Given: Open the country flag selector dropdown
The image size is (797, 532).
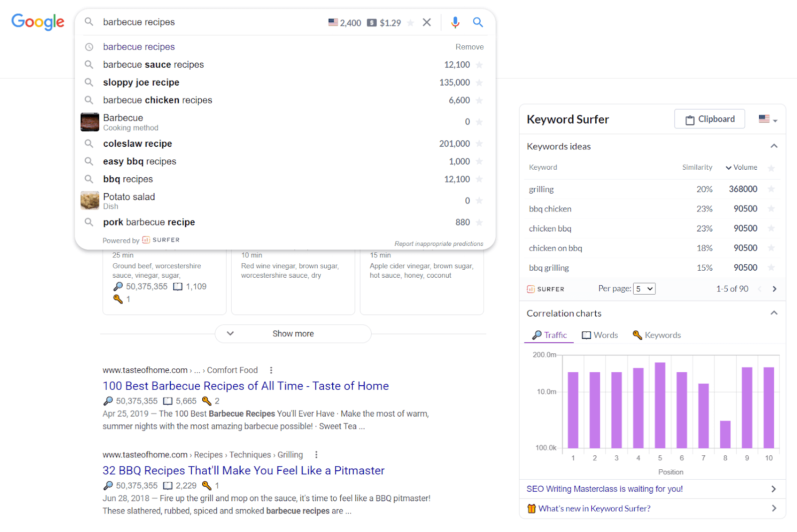Looking at the screenshot, I should 768,119.
